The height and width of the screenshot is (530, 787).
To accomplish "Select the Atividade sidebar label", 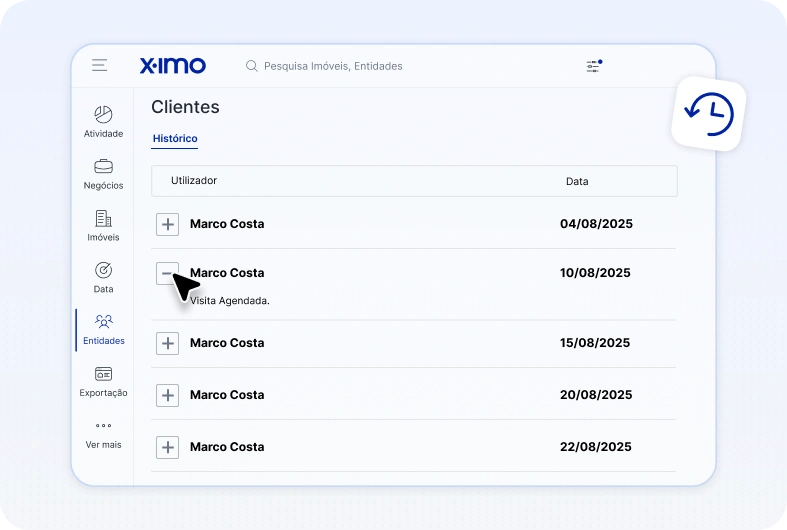I will tap(103, 134).
